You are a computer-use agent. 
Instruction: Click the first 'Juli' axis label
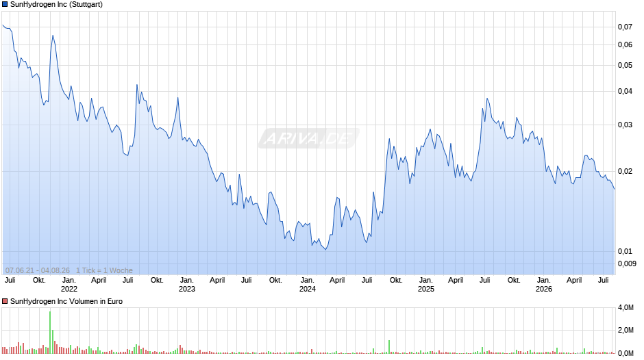pos(10,280)
